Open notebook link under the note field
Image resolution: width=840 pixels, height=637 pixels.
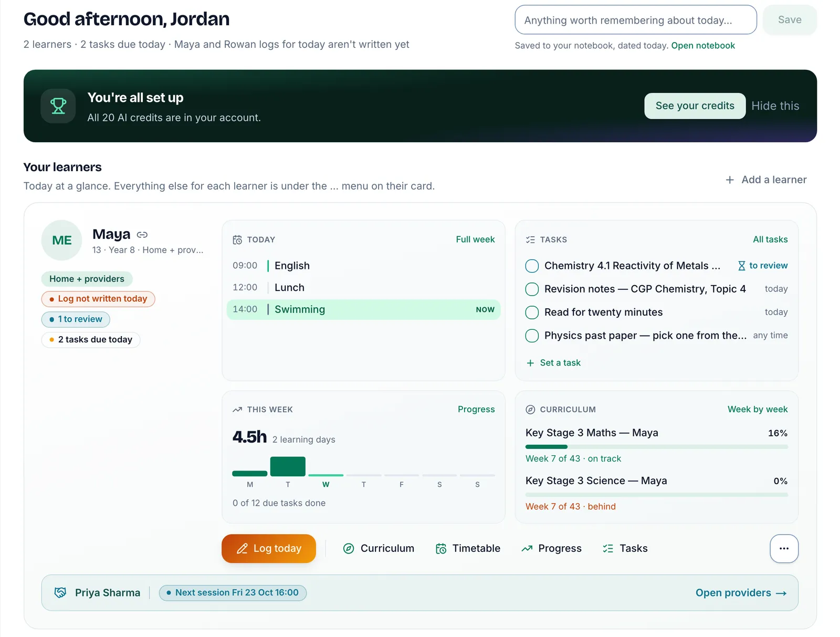(703, 46)
